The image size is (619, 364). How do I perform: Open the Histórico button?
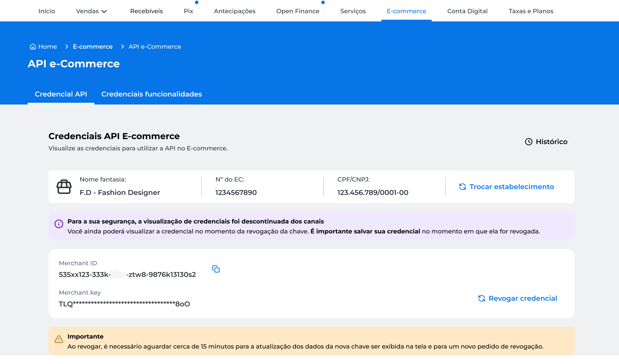(x=546, y=142)
